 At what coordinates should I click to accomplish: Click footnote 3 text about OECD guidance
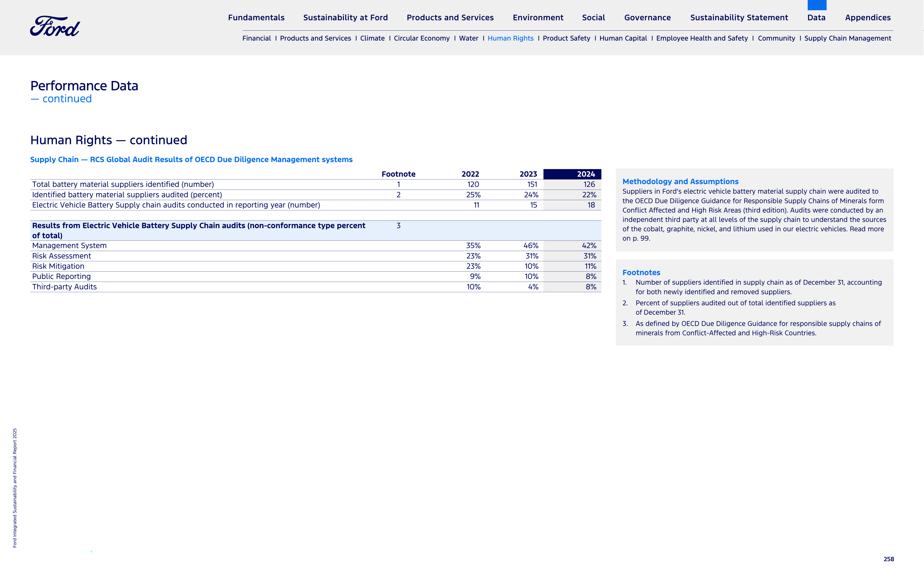(758, 328)
